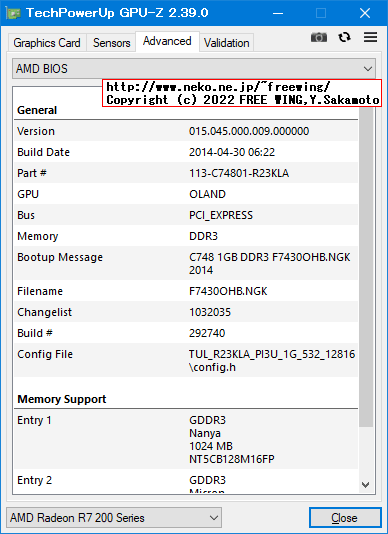
Task: Click the Nanya vendor text in Entry 1
Action: pyautogui.click(x=205, y=433)
